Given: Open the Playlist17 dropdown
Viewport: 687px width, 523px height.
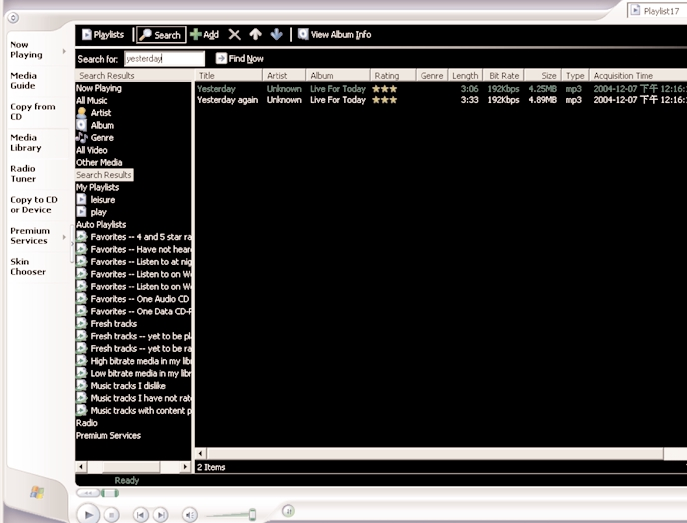Looking at the screenshot, I should (x=657, y=11).
